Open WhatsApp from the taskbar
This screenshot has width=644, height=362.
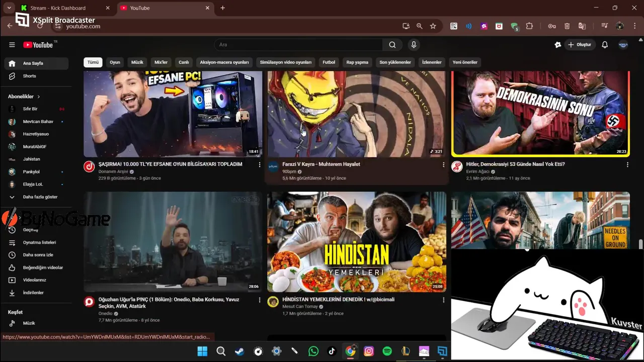tap(313, 351)
